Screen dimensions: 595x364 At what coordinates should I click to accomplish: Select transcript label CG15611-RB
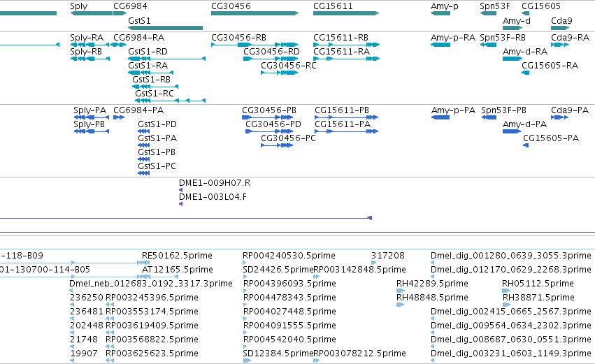(340, 38)
